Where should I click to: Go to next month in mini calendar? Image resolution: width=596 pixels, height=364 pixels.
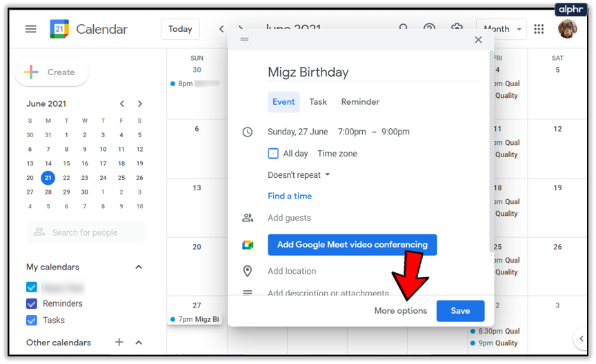click(x=140, y=103)
